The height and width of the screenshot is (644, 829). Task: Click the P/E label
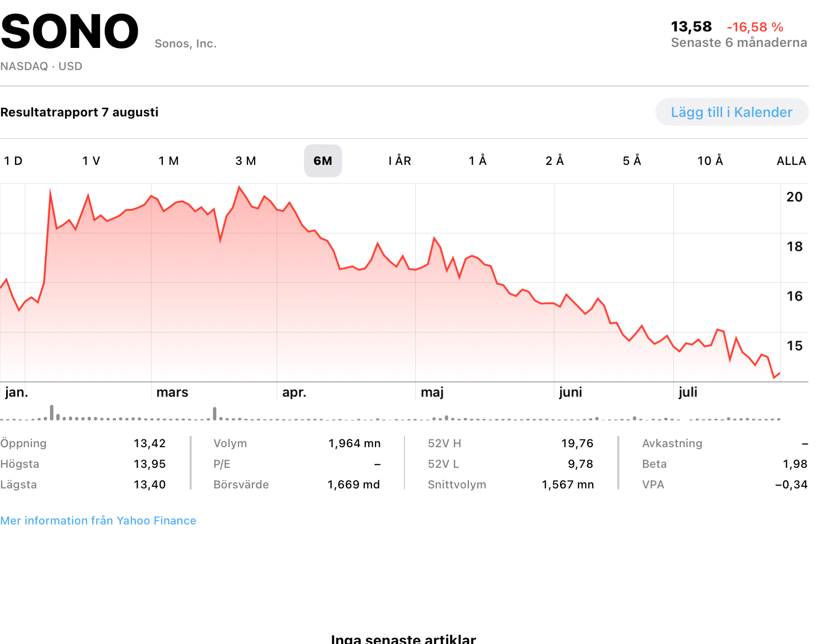pos(222,464)
